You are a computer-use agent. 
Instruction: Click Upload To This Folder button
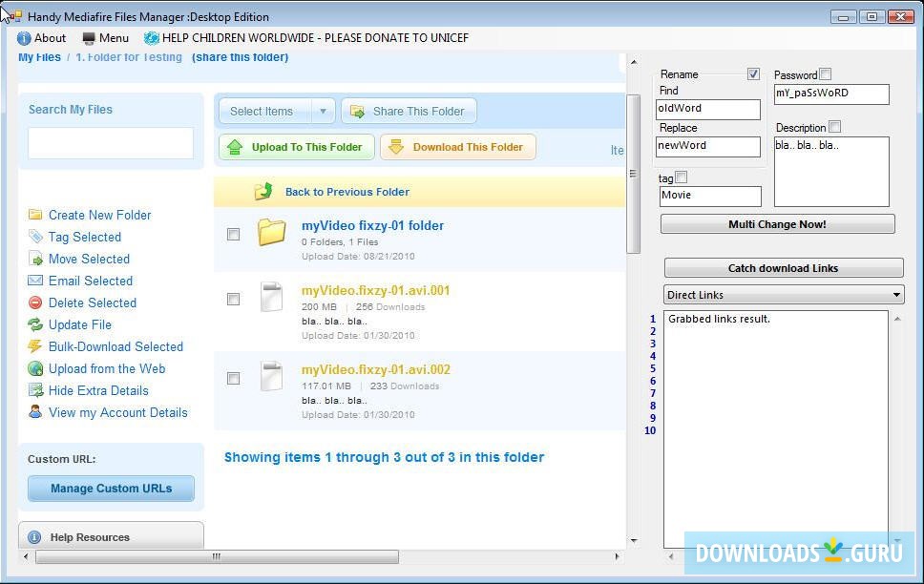pyautogui.click(x=297, y=147)
